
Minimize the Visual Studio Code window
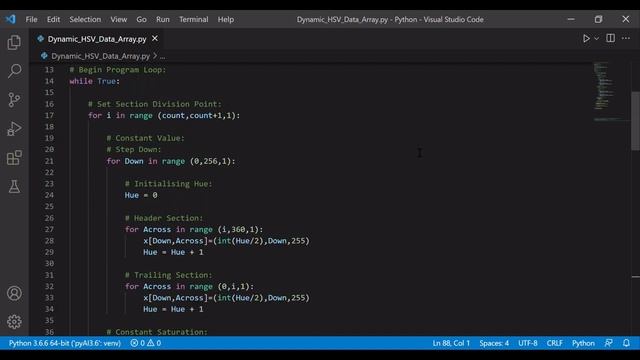[x=571, y=19]
